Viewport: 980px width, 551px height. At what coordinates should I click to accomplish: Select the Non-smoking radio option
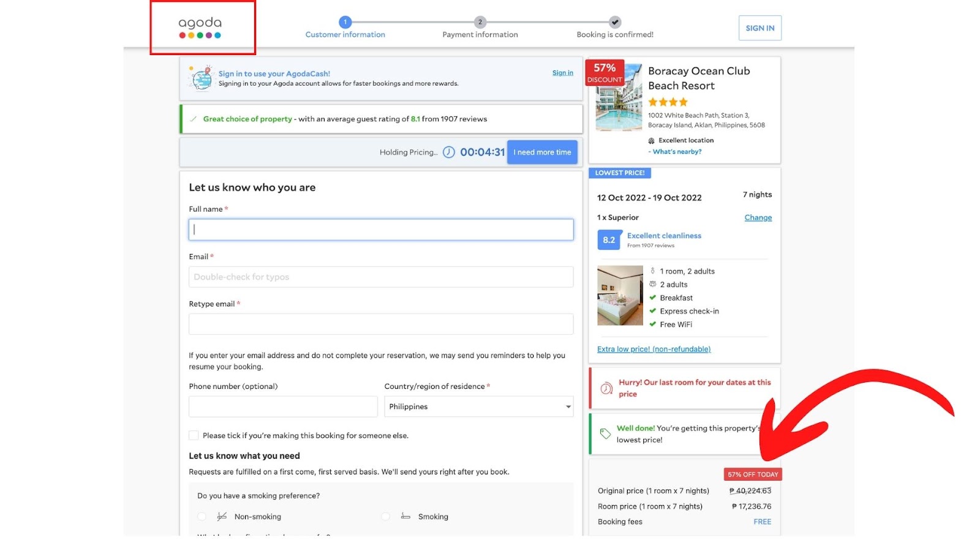[202, 517]
